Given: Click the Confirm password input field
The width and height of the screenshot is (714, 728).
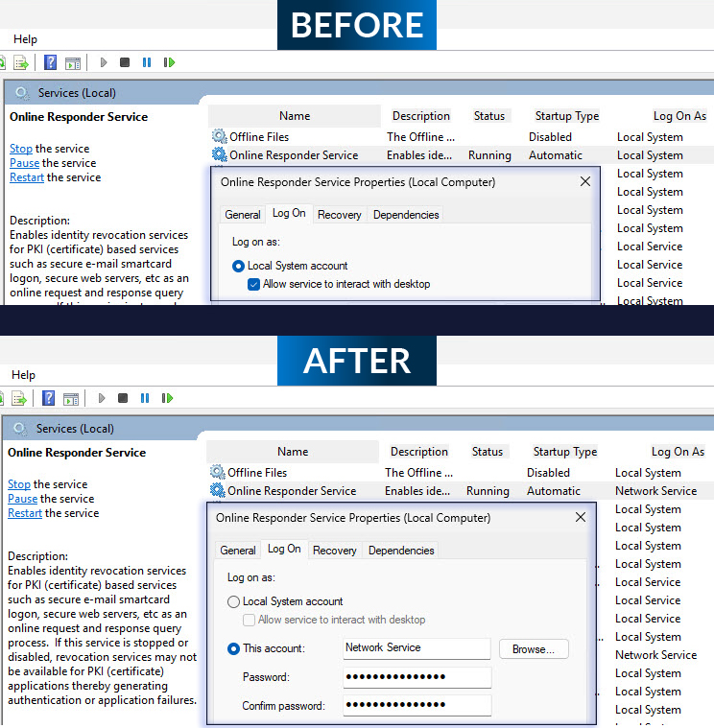Looking at the screenshot, I should pyautogui.click(x=416, y=706).
